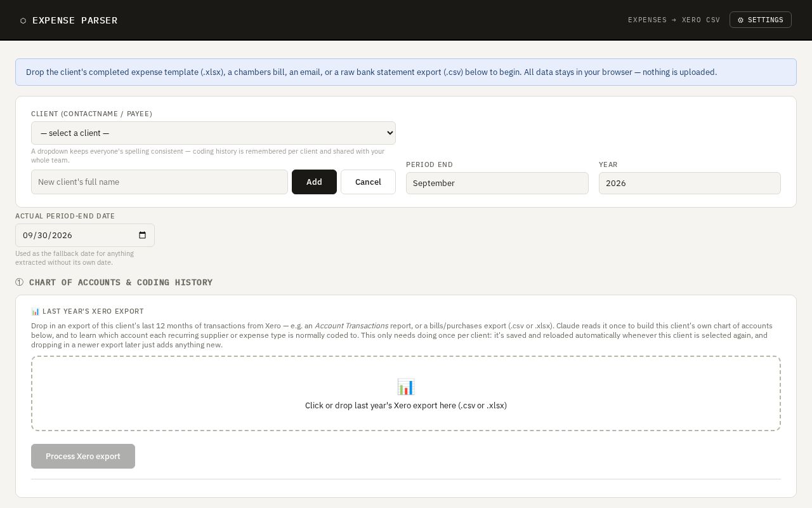Screen dimensions: 812x508
Task: Click the blue info banner about dropping files
Action: (x=406, y=72)
